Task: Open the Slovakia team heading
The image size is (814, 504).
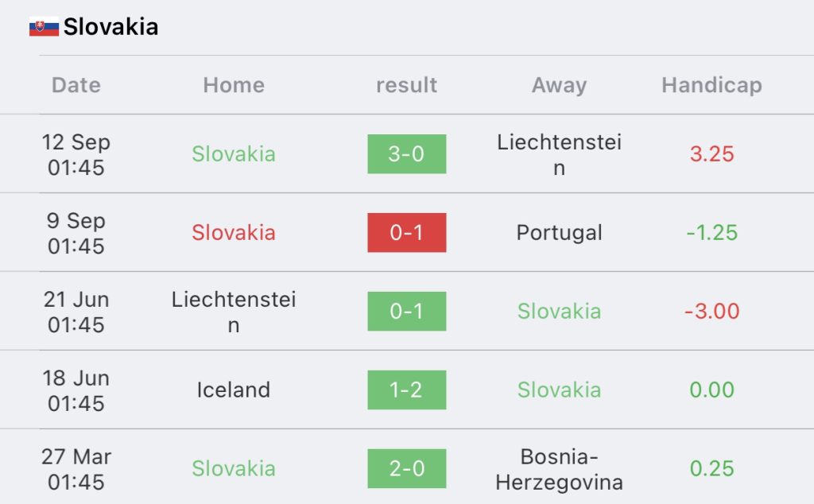Action: [x=110, y=27]
